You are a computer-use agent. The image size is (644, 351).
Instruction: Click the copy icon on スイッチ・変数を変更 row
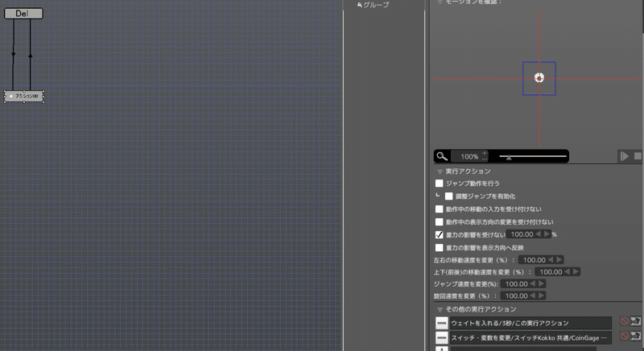coord(636,337)
